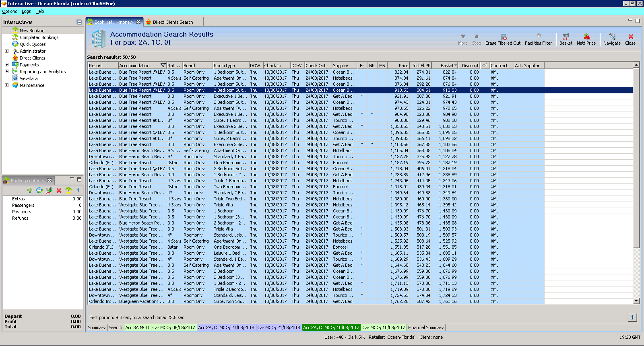Click the blue info button at bottom right
Viewport: 644px width, 346px height.
(632, 317)
